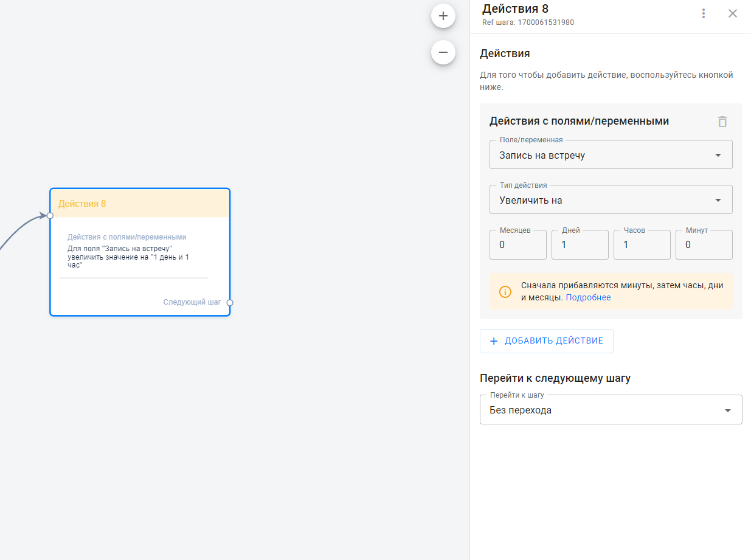
Task: Select the Минут input field
Action: (704, 245)
